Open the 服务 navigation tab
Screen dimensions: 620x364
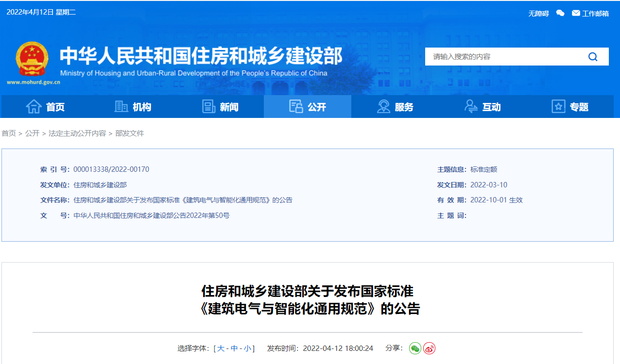(x=395, y=107)
